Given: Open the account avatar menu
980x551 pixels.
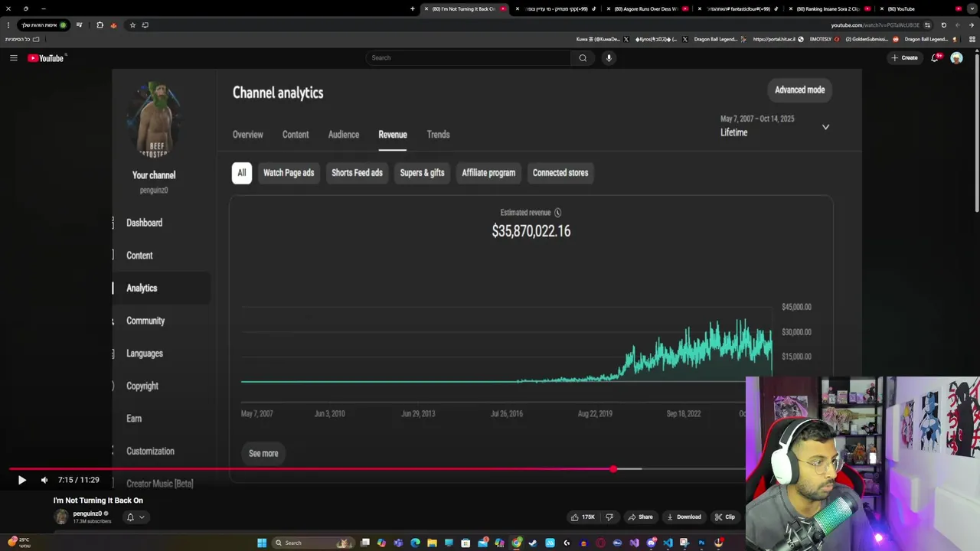Looking at the screenshot, I should pos(956,58).
